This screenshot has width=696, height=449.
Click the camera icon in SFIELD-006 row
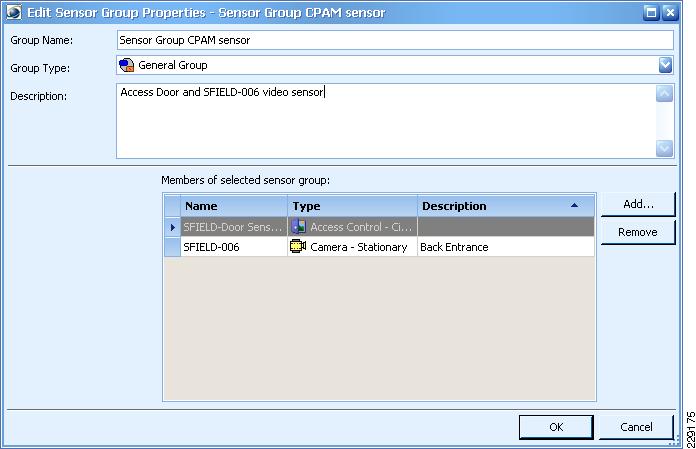pos(298,246)
